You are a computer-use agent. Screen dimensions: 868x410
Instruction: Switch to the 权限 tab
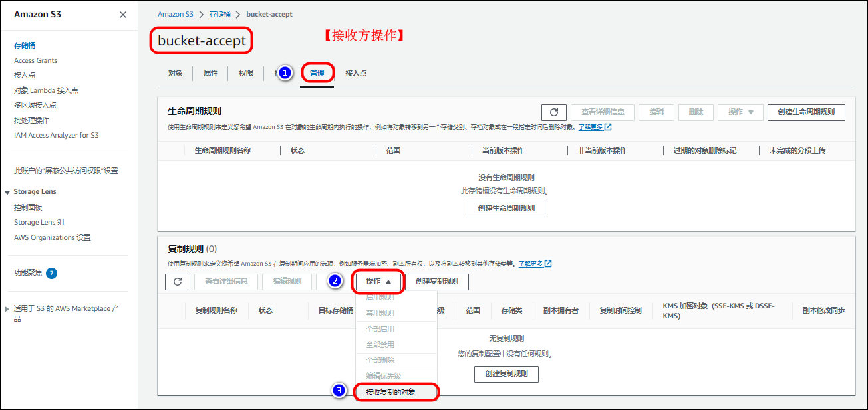coord(246,73)
